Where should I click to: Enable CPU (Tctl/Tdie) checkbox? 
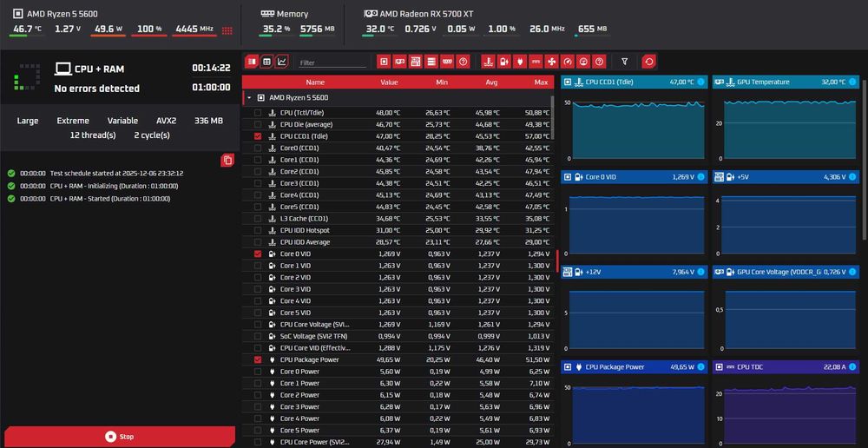258,112
